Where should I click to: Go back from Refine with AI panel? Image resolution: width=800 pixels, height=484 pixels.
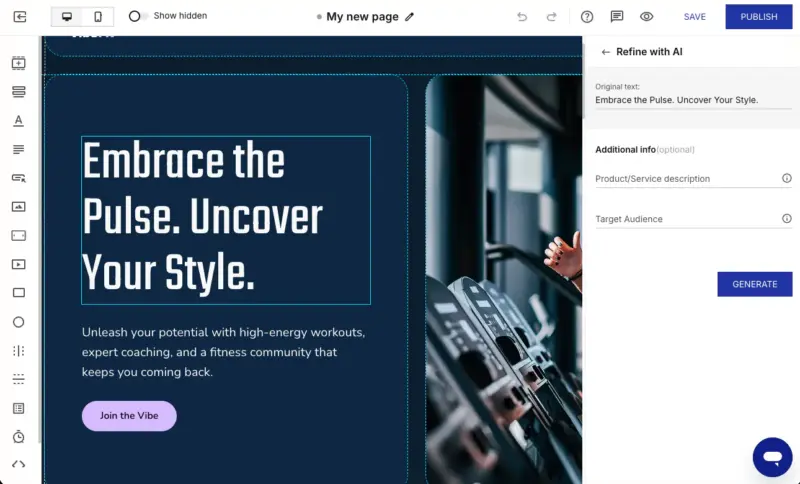tap(605, 52)
